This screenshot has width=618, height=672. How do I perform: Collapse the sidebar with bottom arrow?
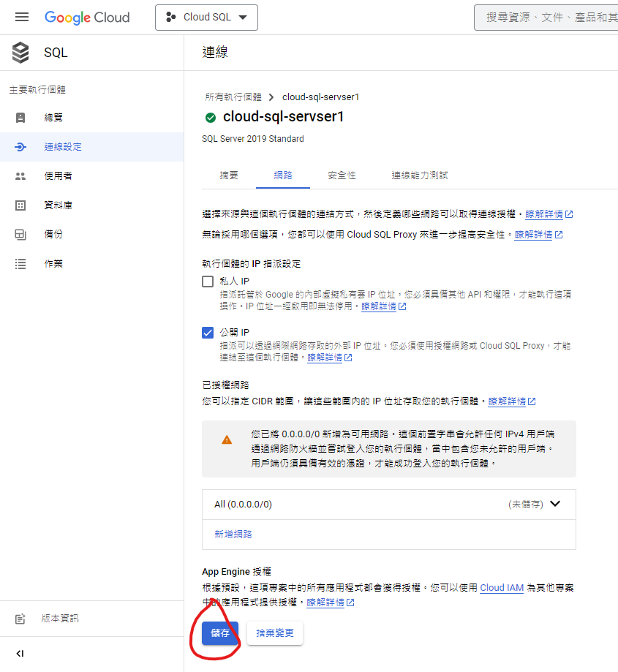tap(20, 653)
